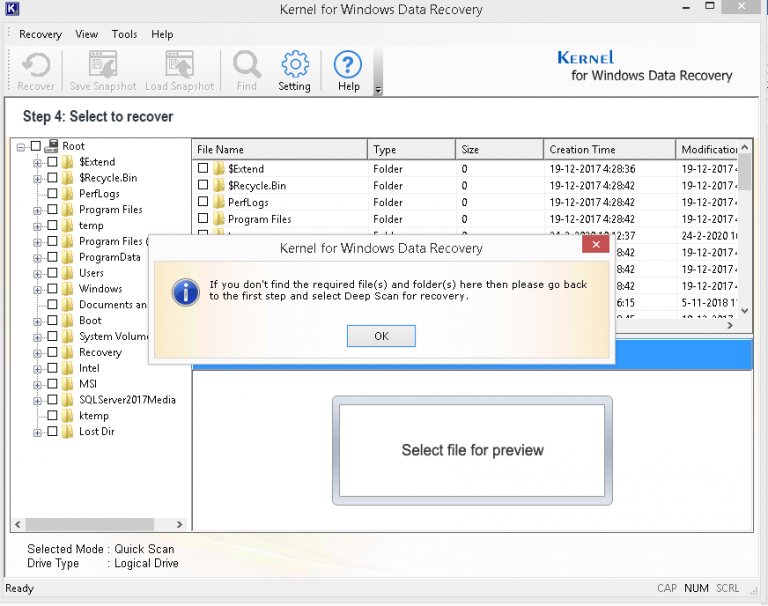Click the Users folder icon in tree
This screenshot has height=606, width=768.
(x=68, y=273)
